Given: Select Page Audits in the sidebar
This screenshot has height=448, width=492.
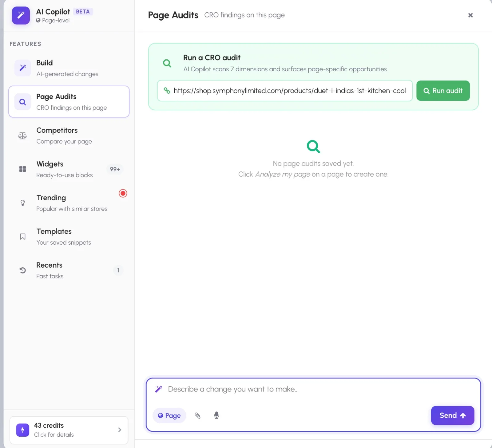Looking at the screenshot, I should [69, 102].
